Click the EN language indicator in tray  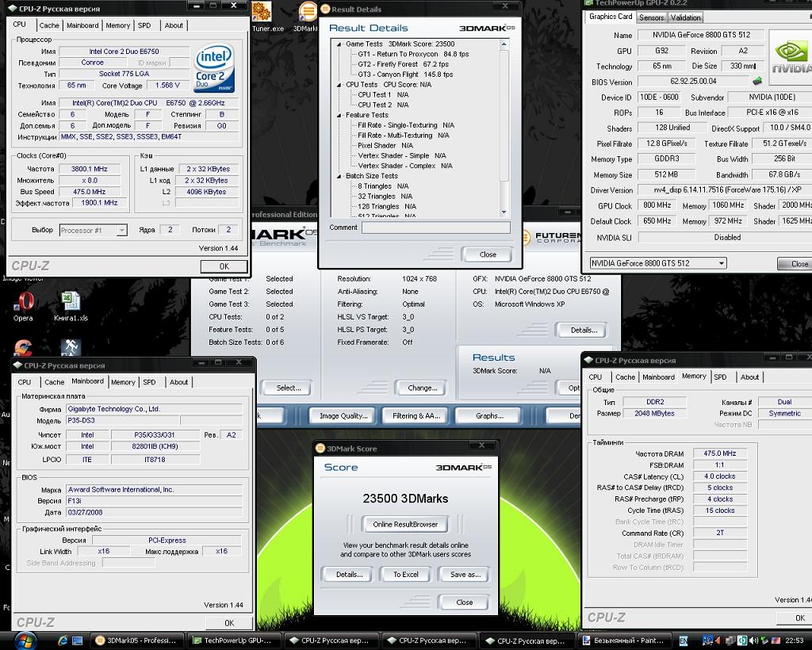coord(683,640)
